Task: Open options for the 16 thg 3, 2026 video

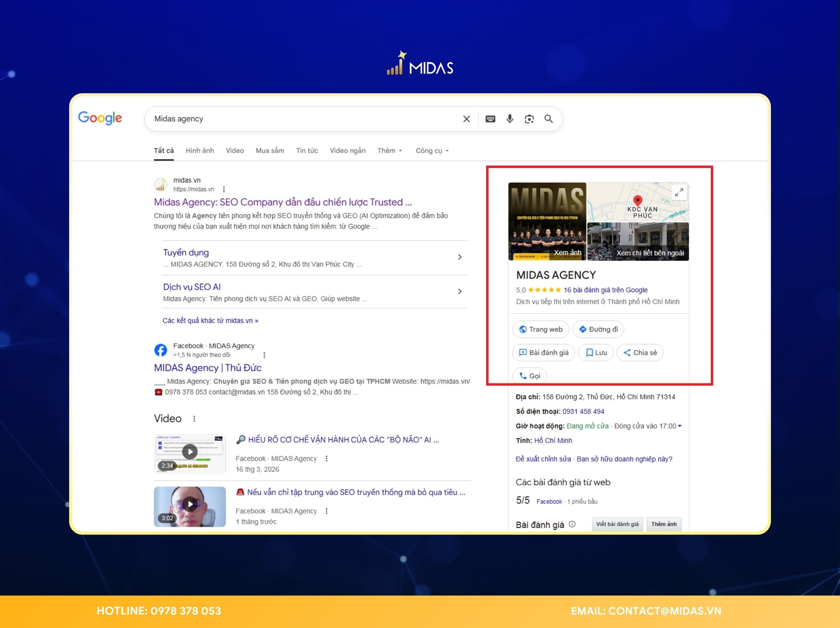Action: coord(326,459)
